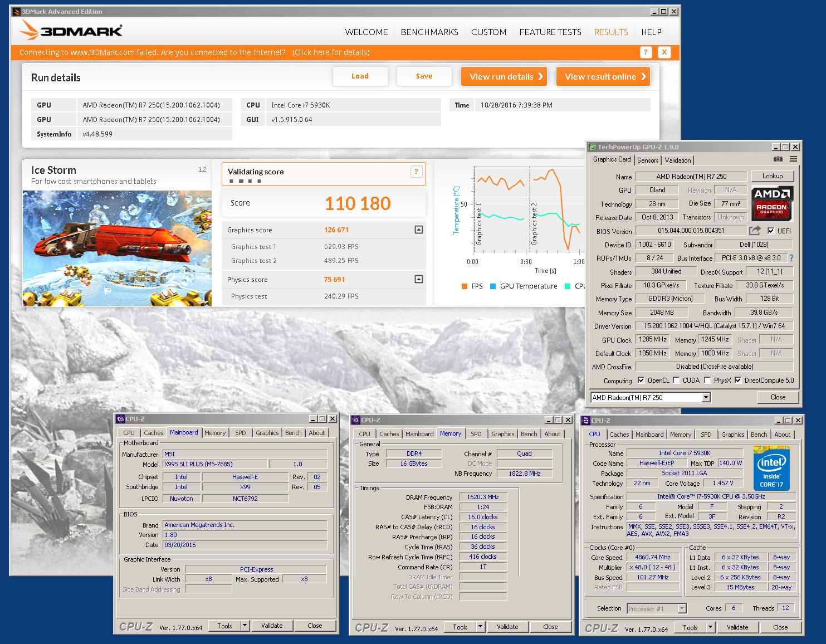This screenshot has width=826, height=644.
Task: Click the question mark in the orange warning bar
Action: [x=646, y=52]
